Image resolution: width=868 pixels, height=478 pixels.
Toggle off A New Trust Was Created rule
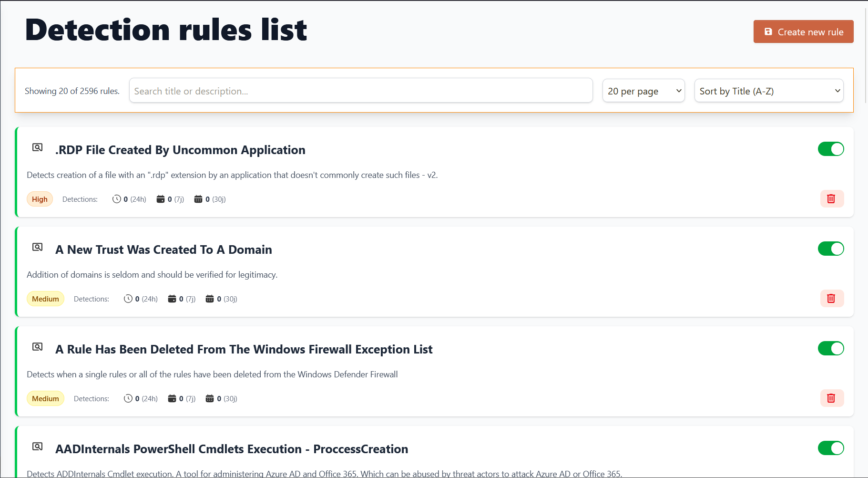coord(831,249)
